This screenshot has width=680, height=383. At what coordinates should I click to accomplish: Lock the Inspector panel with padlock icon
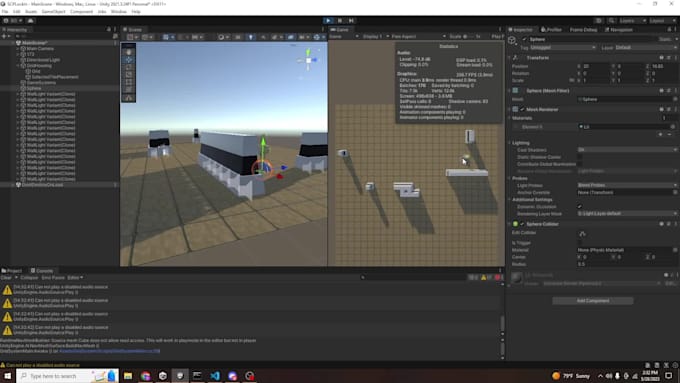669,29
